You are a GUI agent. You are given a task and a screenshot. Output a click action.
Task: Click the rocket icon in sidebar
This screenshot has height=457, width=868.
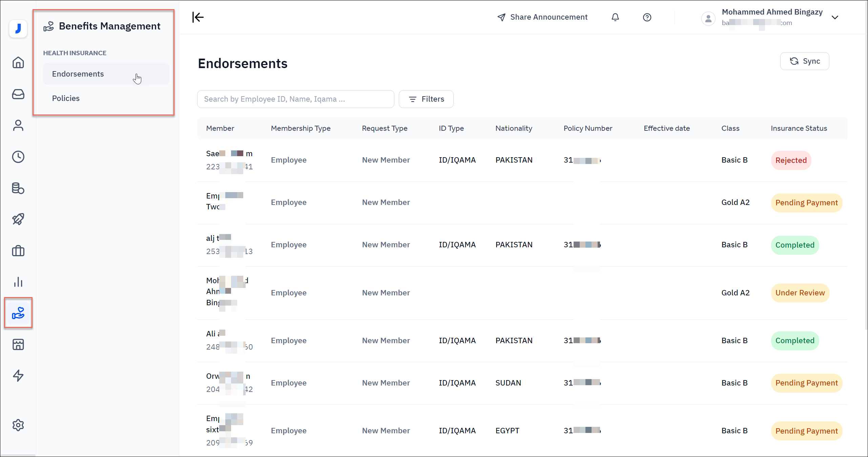18,219
